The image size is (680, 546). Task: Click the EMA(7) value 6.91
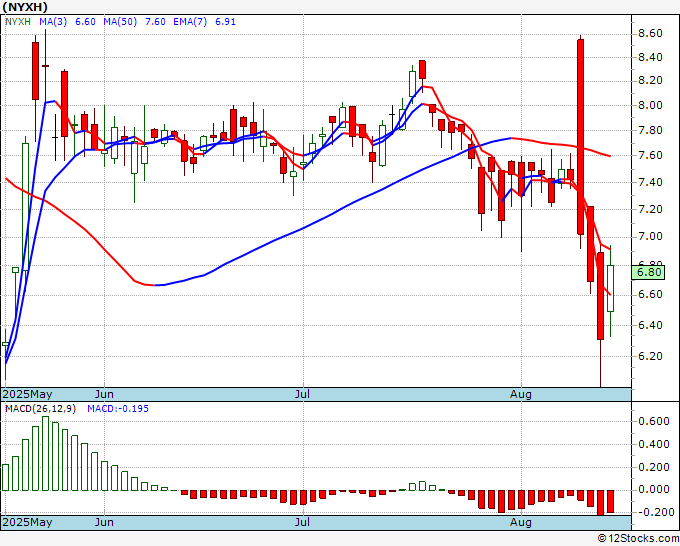pyautogui.click(x=226, y=22)
